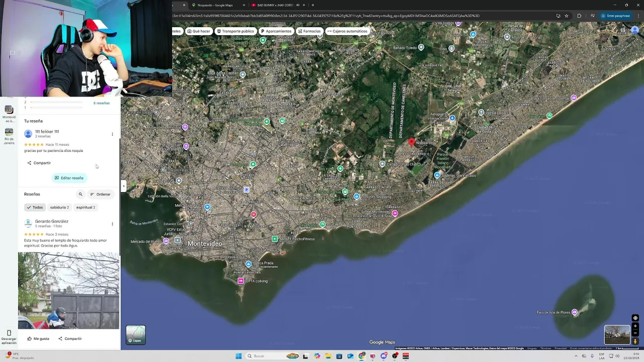Click the Privacidad link in the map footer
The image size is (644, 362).
[x=560, y=348]
